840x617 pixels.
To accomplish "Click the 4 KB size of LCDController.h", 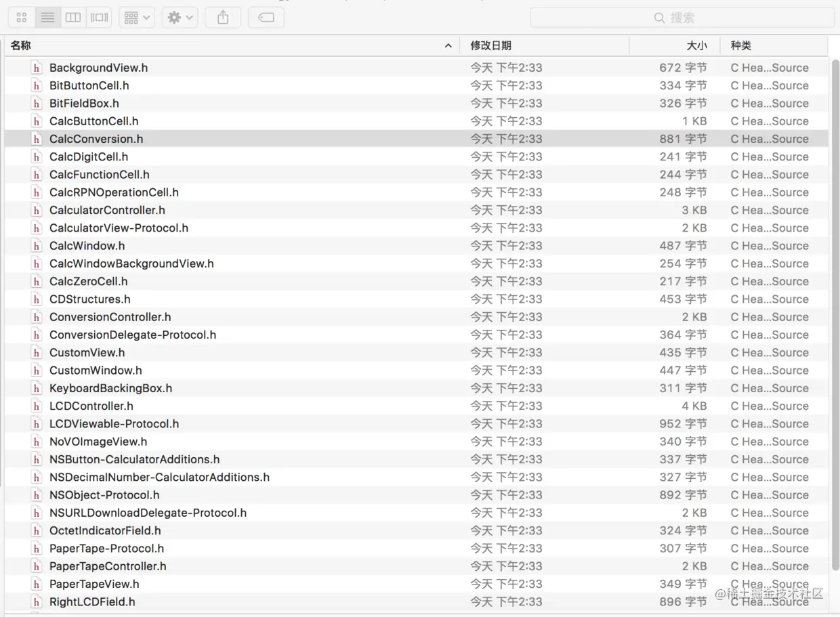I will point(694,406).
